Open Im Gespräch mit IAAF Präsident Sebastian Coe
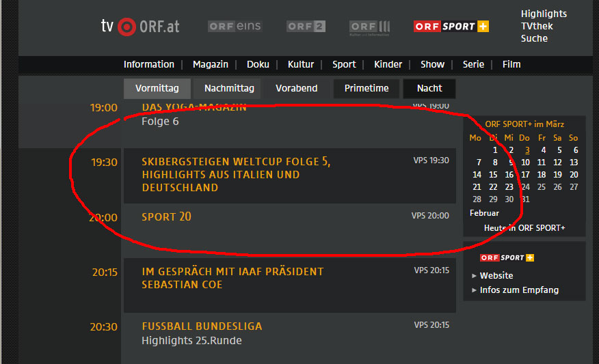 point(232,278)
